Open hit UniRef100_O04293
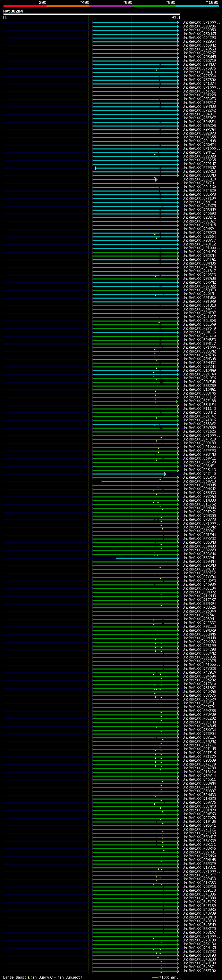 (x=199, y=38)
